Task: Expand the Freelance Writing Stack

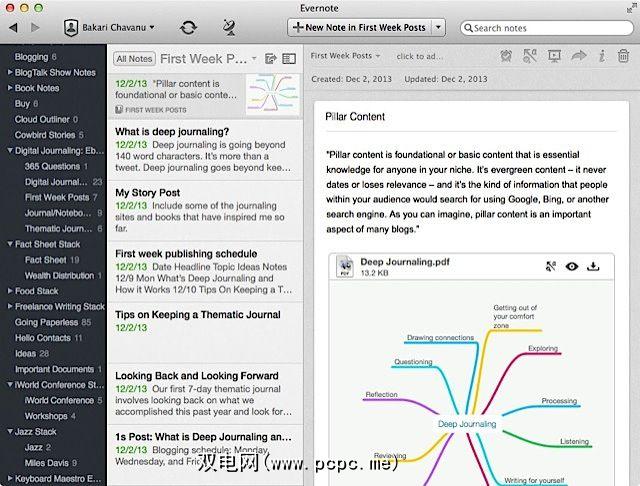Action: (x=10, y=306)
